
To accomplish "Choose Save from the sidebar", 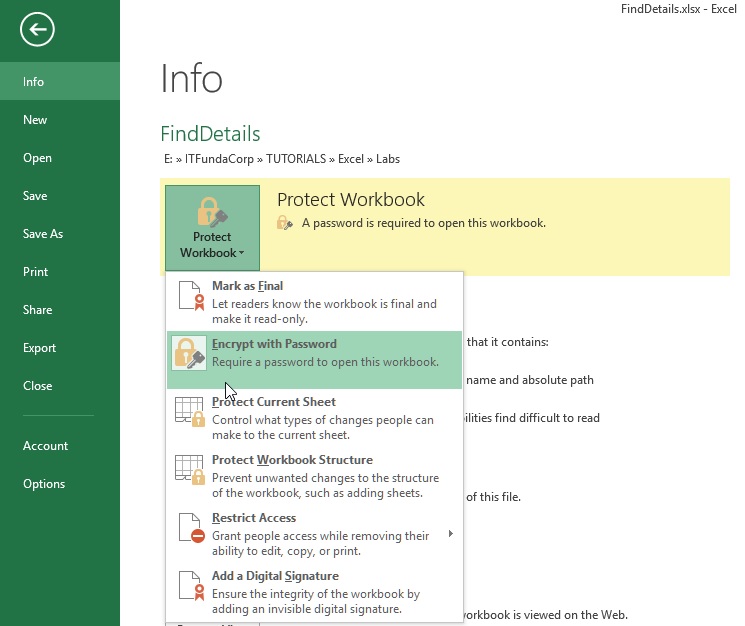I will click(60, 196).
